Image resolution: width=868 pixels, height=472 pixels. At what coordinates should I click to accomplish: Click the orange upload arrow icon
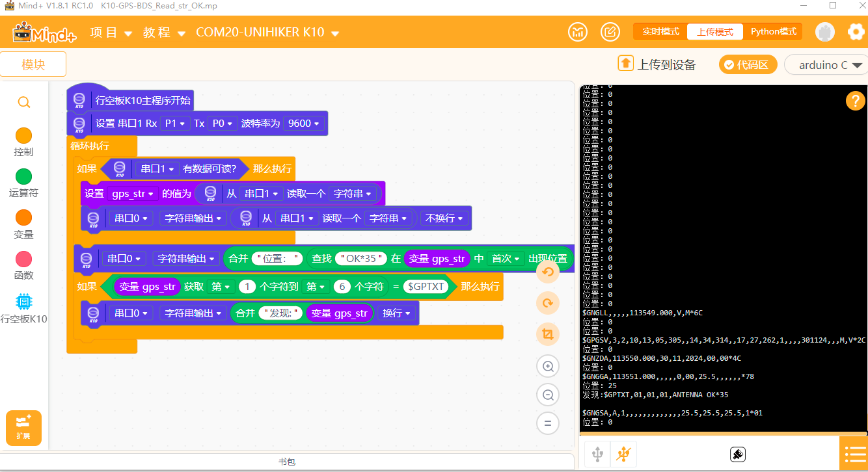(x=625, y=63)
